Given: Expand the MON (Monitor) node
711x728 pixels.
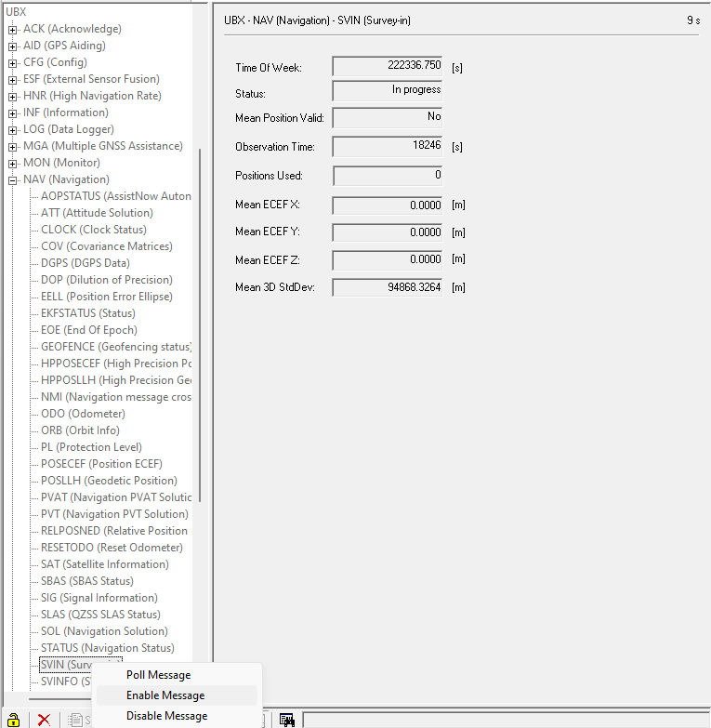Looking at the screenshot, I should 13,163.
